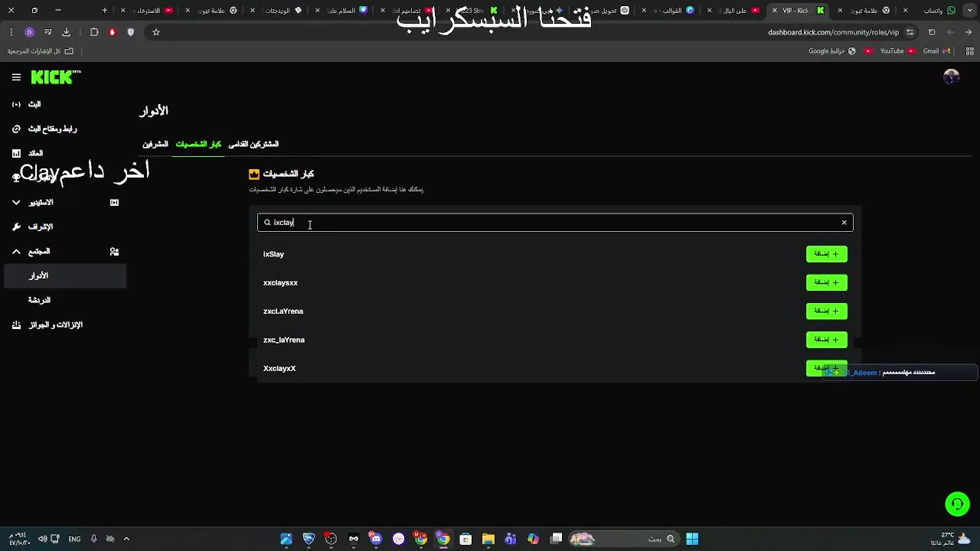Click the browser address bar URL
The height and width of the screenshot is (551, 980).
pos(833,32)
